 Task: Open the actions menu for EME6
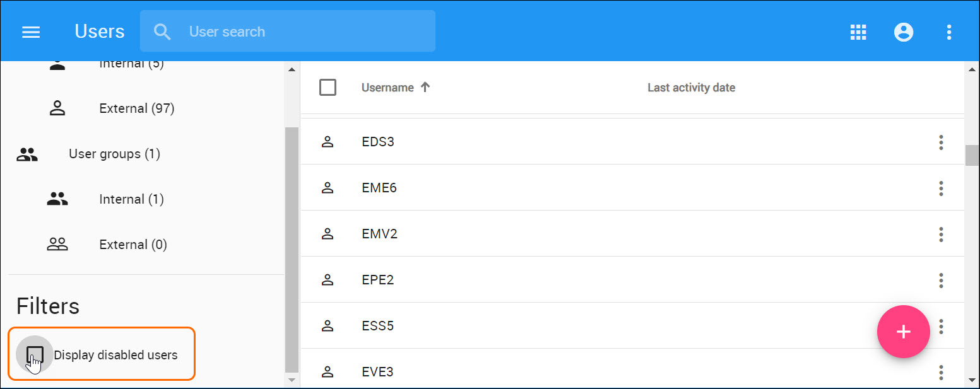pos(940,188)
